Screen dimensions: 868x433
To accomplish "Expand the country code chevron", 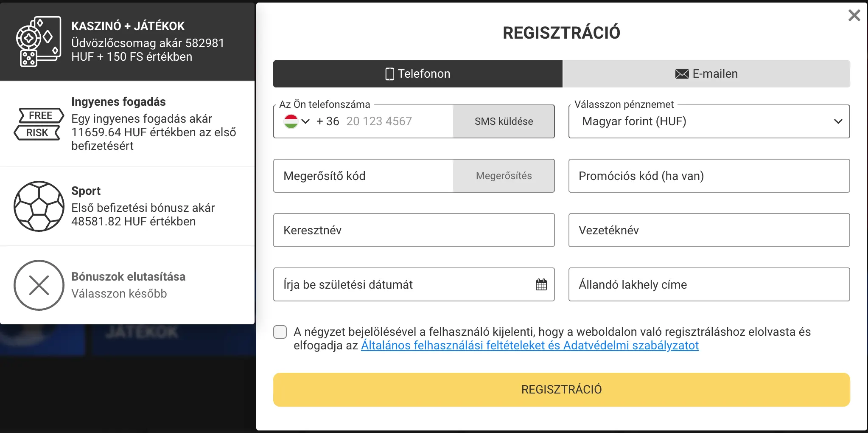I will (306, 122).
